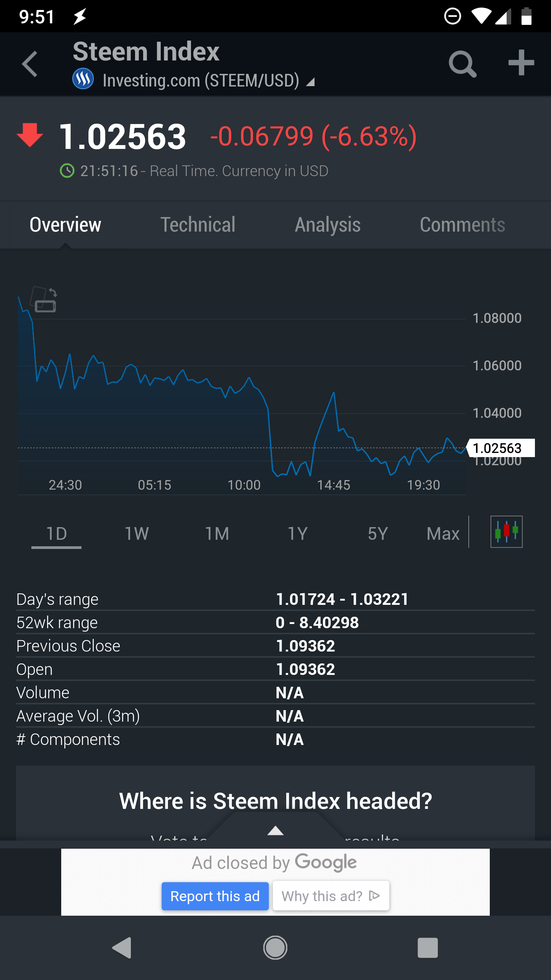
Task: Switch to candlestick chart view icon
Action: tap(506, 532)
